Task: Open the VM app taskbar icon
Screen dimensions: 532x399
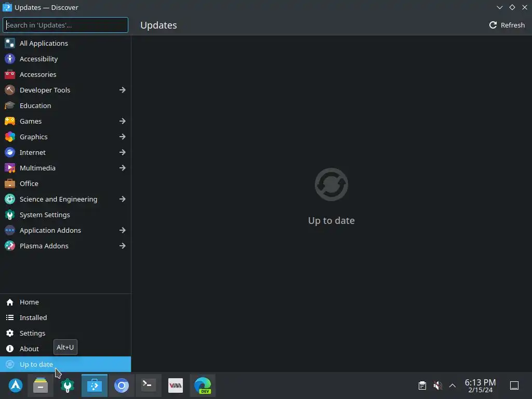Action: click(176, 385)
